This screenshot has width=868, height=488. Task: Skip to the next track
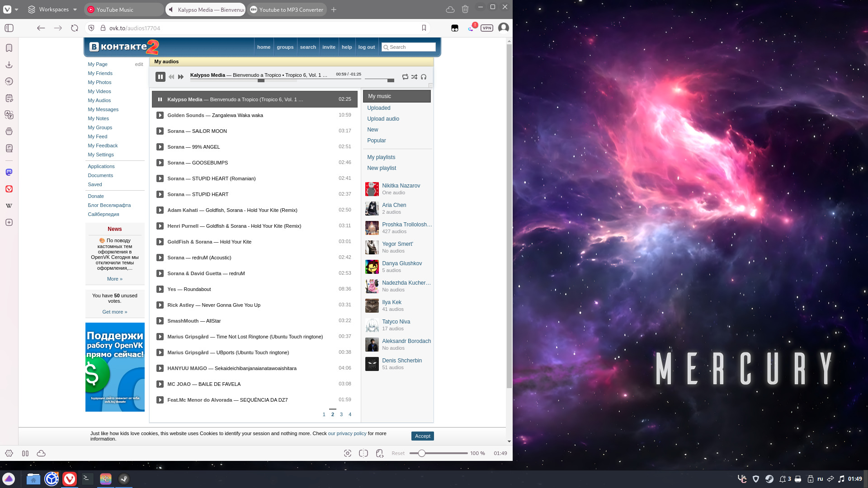click(181, 77)
